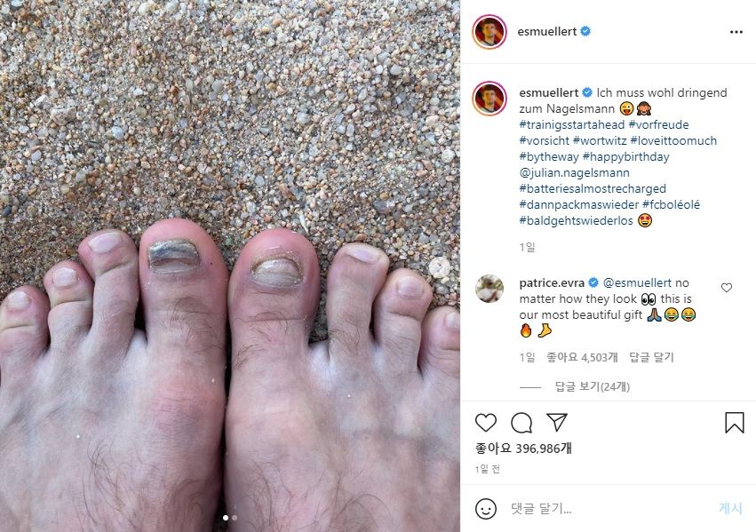
Task: Reply to patrice.evra's comment
Action: [x=651, y=357]
